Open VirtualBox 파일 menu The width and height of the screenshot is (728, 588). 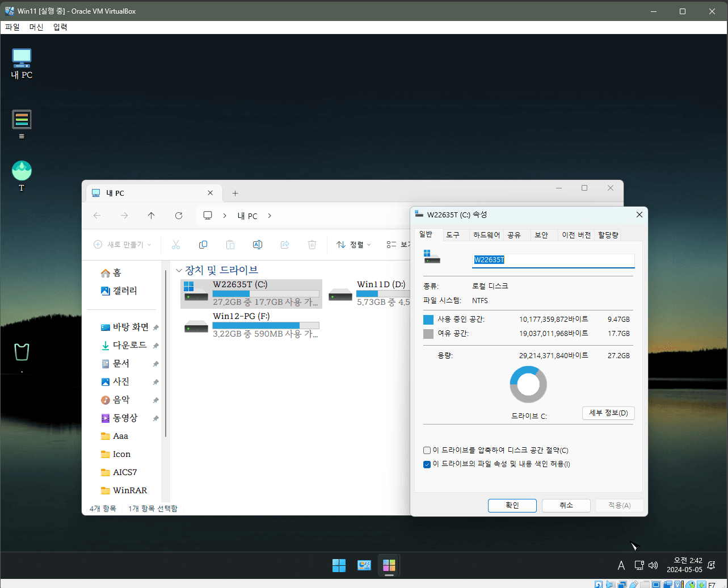[12, 27]
